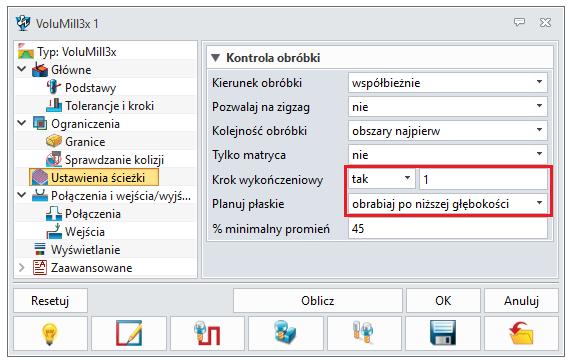Click the VoluMill app icon in title bar
Image resolution: width=571 pixels, height=364 pixels.
[24, 23]
